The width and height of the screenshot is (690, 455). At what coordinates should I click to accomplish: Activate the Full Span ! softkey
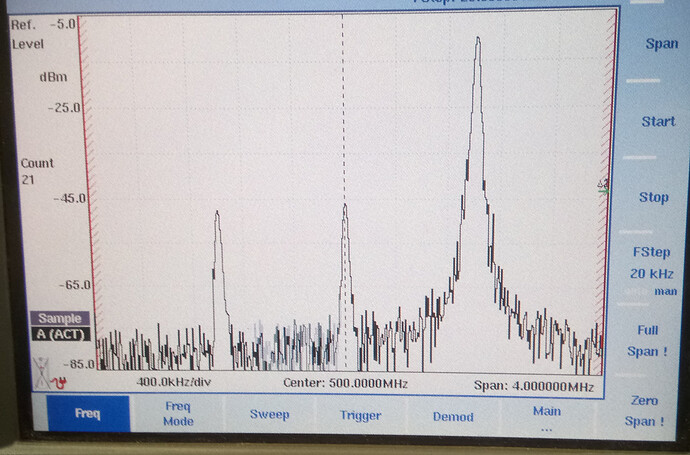pyautogui.click(x=647, y=341)
